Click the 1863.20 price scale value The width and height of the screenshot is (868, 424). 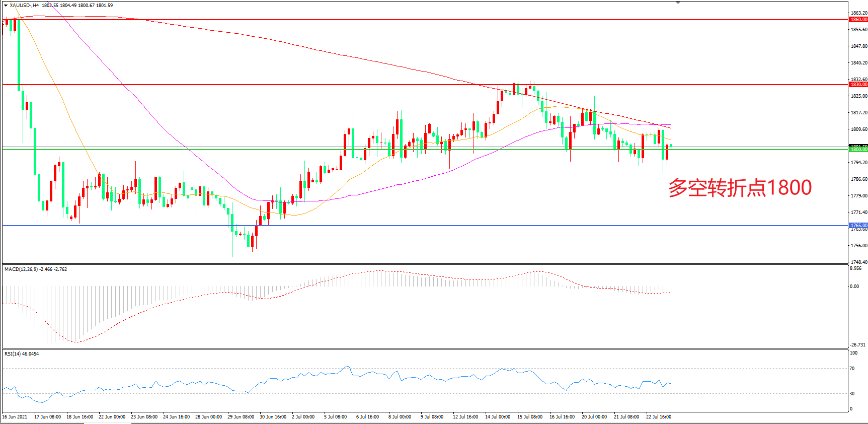point(858,13)
